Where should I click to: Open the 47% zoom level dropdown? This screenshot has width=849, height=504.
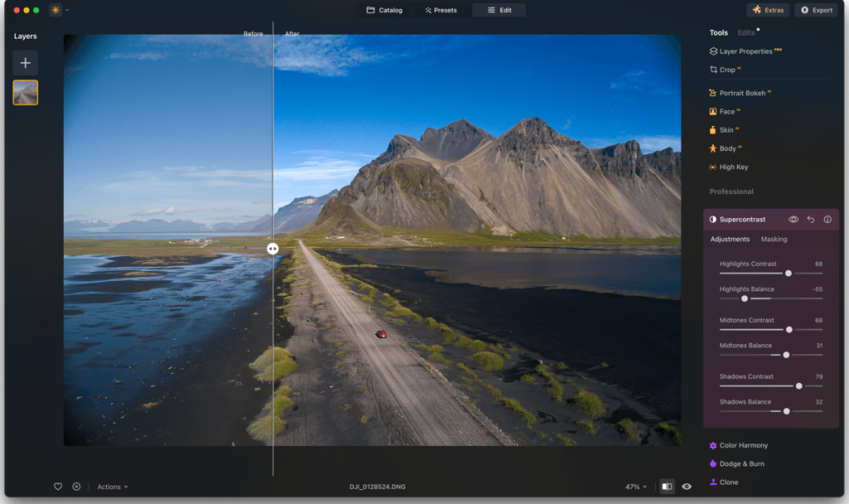tap(636, 487)
